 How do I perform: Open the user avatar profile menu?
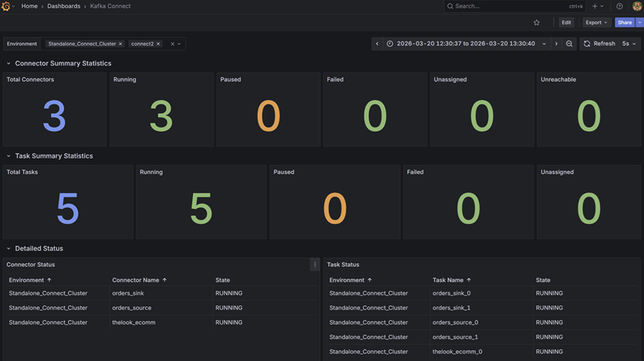pyautogui.click(x=637, y=6)
